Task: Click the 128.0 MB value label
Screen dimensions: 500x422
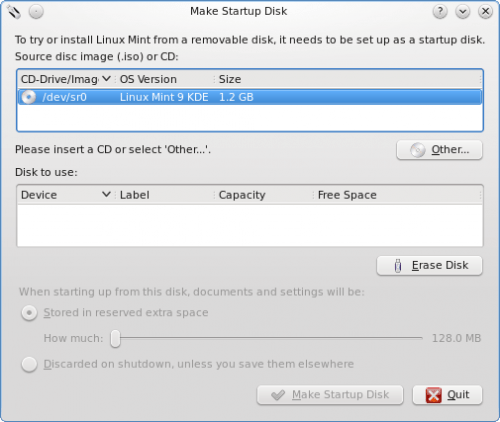Action: click(x=456, y=338)
